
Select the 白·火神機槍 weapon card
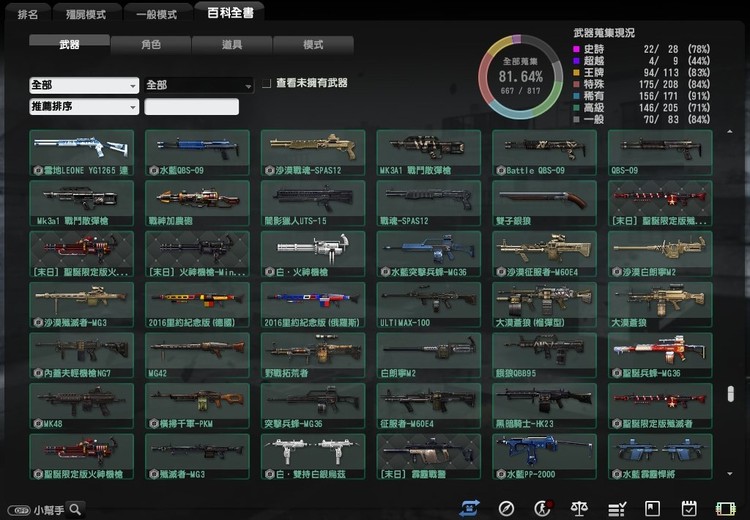point(313,254)
